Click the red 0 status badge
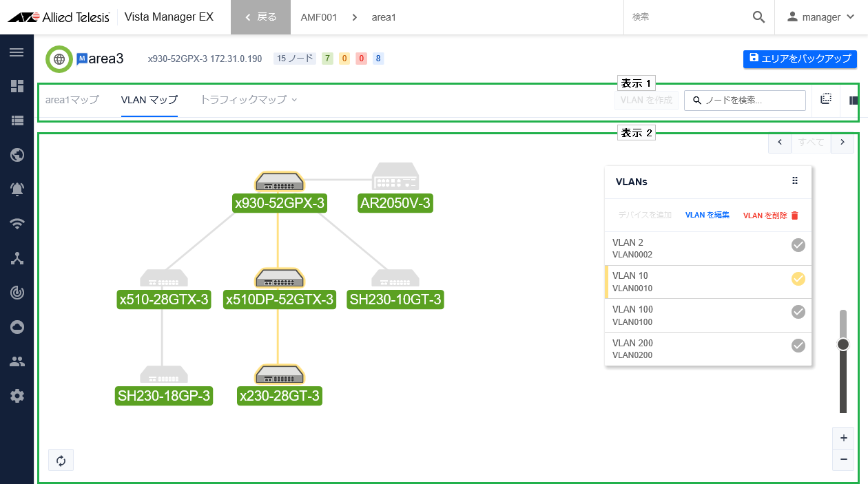 pos(361,59)
